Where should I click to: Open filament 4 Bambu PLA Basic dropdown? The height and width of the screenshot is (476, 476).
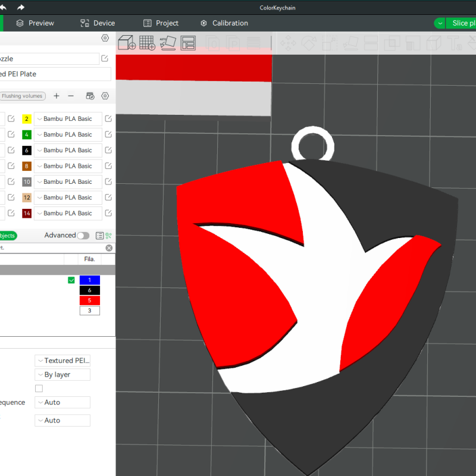[x=68, y=134]
